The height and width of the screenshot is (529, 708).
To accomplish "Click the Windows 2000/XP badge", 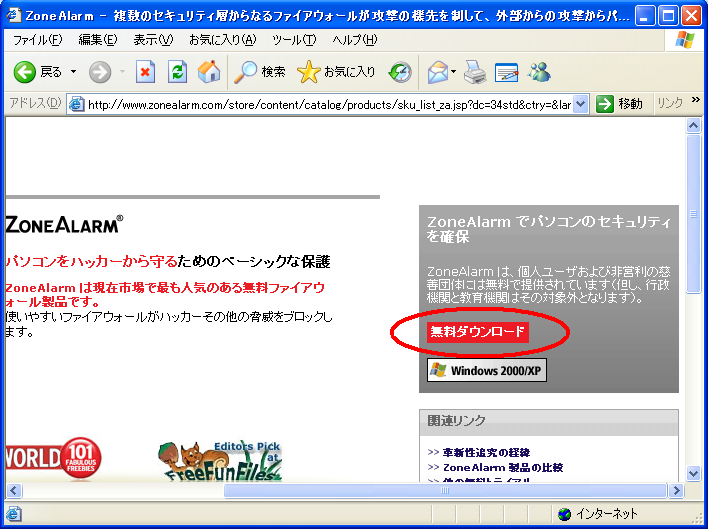I will (487, 370).
